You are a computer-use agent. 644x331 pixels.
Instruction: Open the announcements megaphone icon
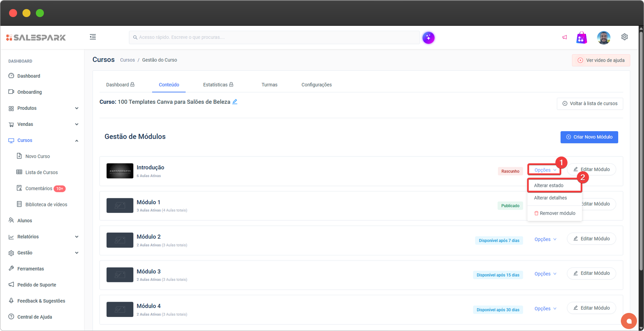(564, 37)
